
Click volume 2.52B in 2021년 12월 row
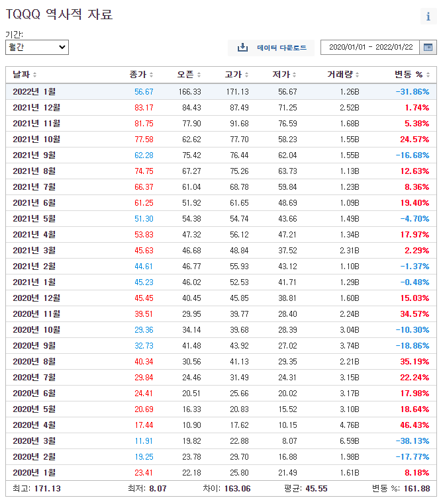pyautogui.click(x=350, y=107)
